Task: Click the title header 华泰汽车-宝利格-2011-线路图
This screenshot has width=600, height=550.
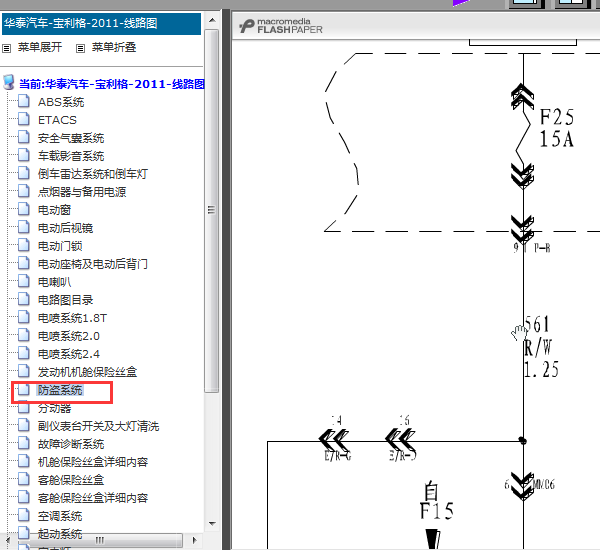Action: click(x=102, y=24)
